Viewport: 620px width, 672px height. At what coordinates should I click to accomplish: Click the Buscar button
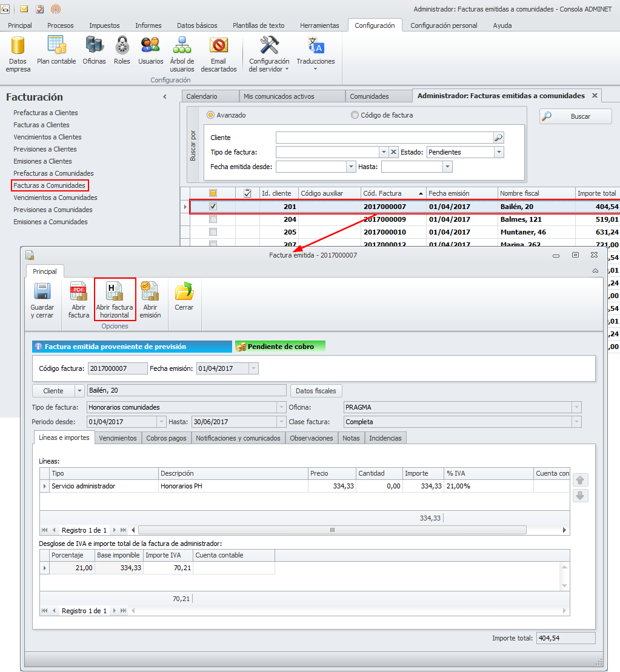pos(575,116)
